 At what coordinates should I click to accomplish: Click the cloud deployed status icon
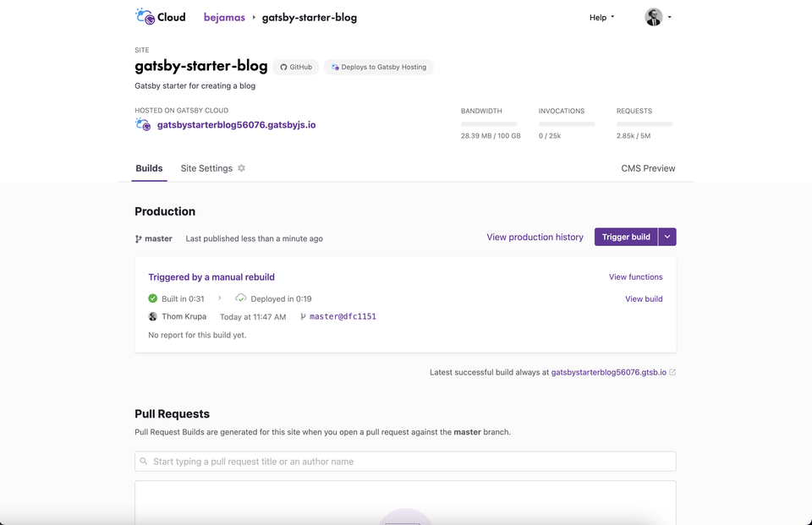pyautogui.click(x=241, y=298)
